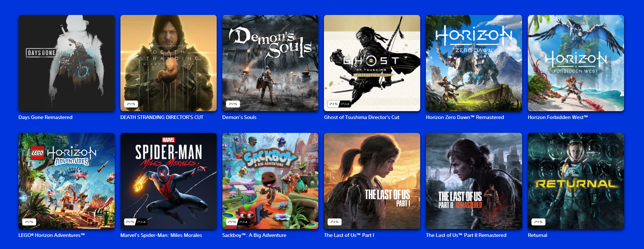644x249 pixels.
Task: Select the Horizon Zero Dawn Remastered cover art
Action: [x=474, y=63]
